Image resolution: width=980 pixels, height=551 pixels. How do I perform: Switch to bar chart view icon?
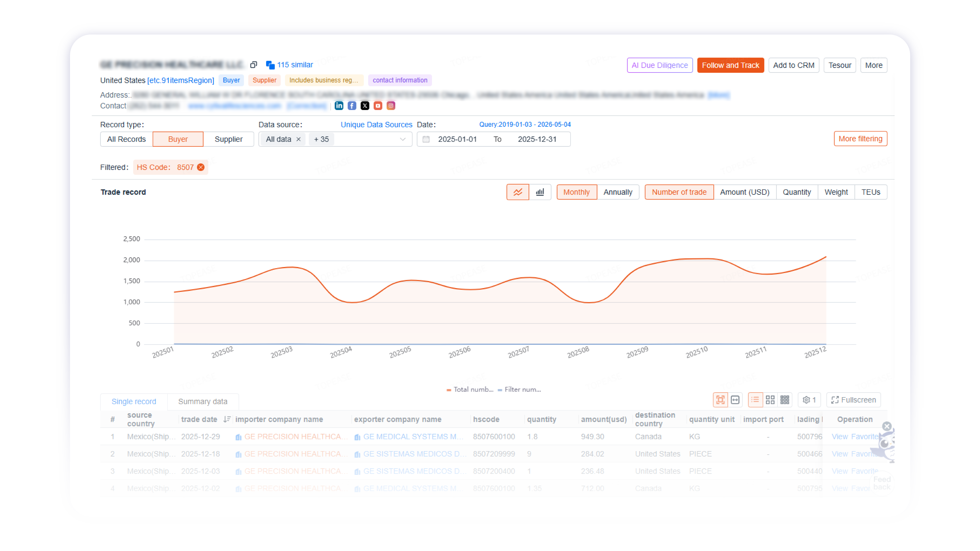click(540, 192)
